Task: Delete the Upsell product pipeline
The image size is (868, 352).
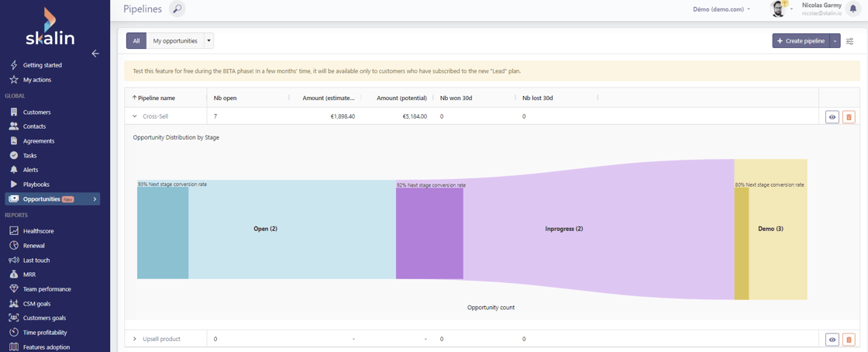Action: [849, 340]
